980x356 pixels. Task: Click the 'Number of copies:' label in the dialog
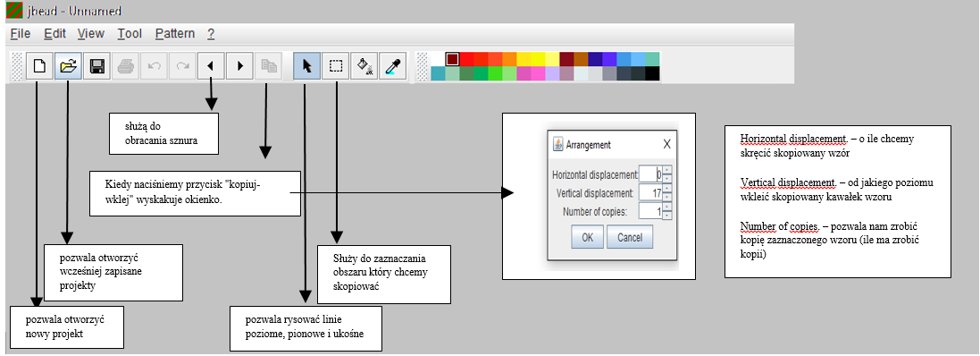595,211
